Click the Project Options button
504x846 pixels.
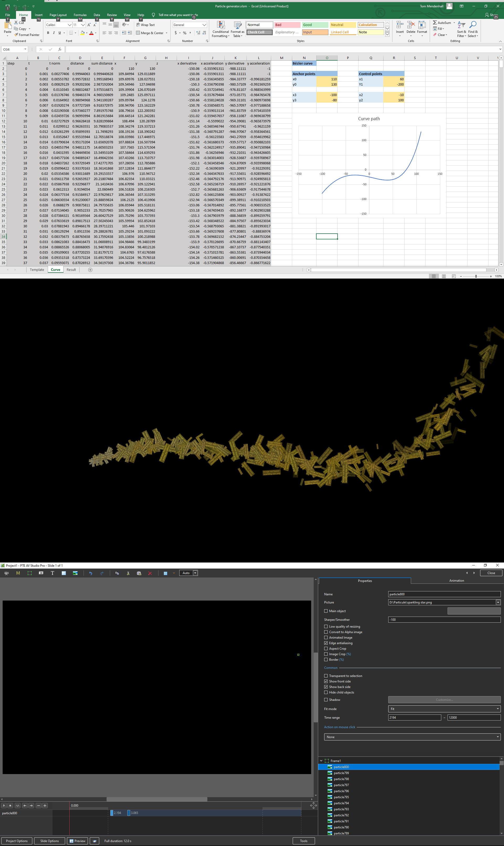coord(17,841)
